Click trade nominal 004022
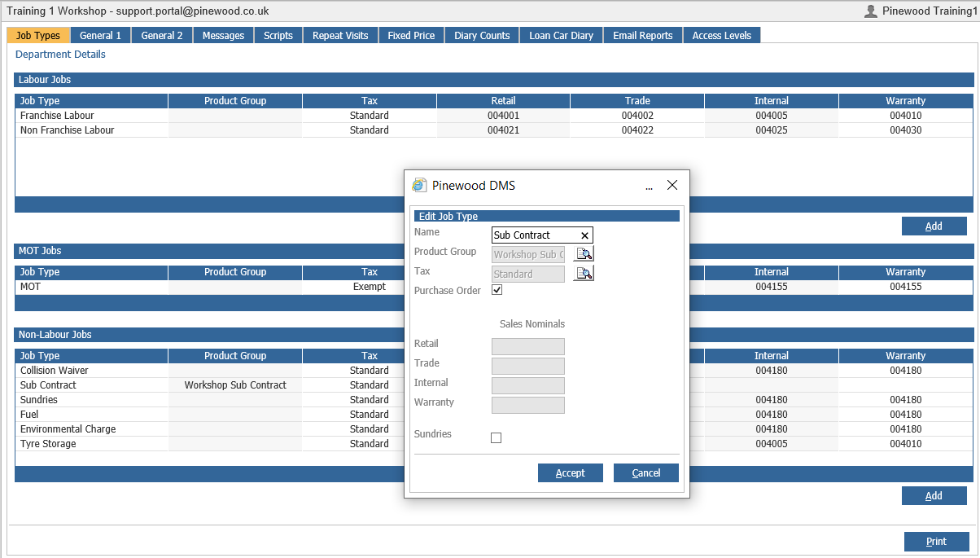The image size is (980, 558). pyautogui.click(x=637, y=130)
